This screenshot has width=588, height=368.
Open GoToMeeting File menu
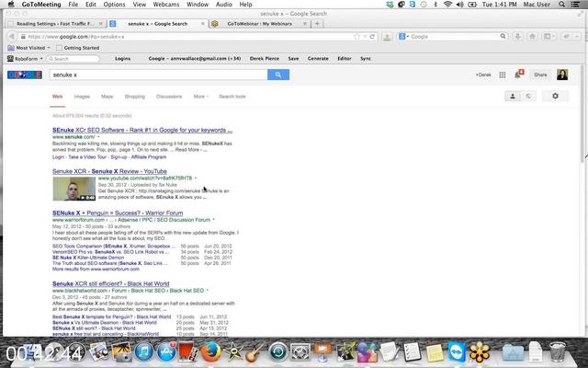click(x=73, y=4)
